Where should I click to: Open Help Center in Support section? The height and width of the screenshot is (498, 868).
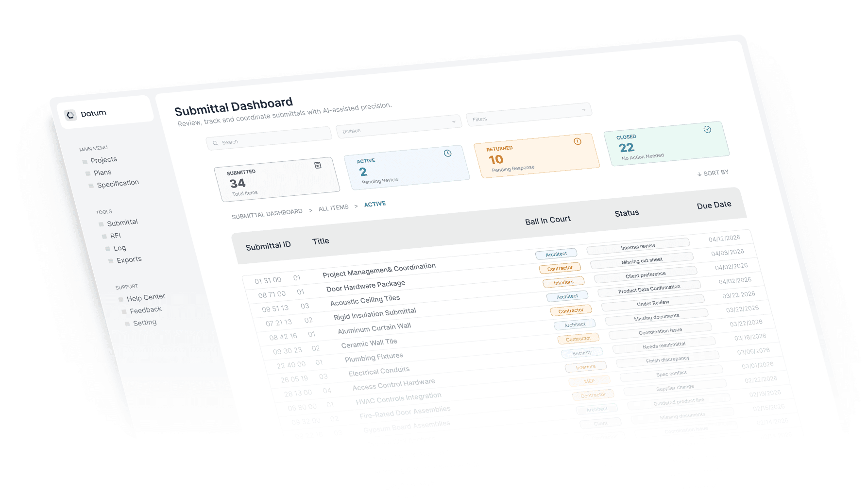(x=146, y=297)
